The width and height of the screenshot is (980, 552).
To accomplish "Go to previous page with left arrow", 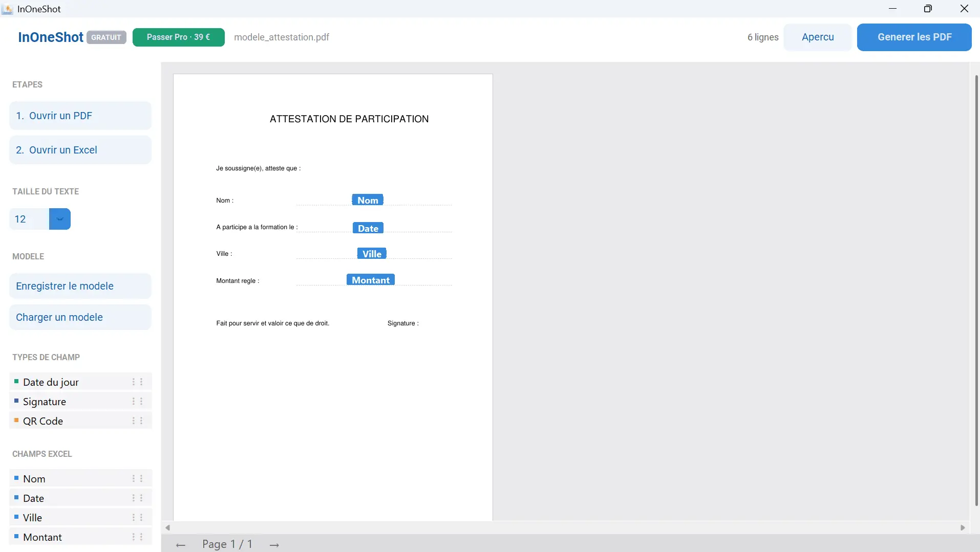I will 180,545.
